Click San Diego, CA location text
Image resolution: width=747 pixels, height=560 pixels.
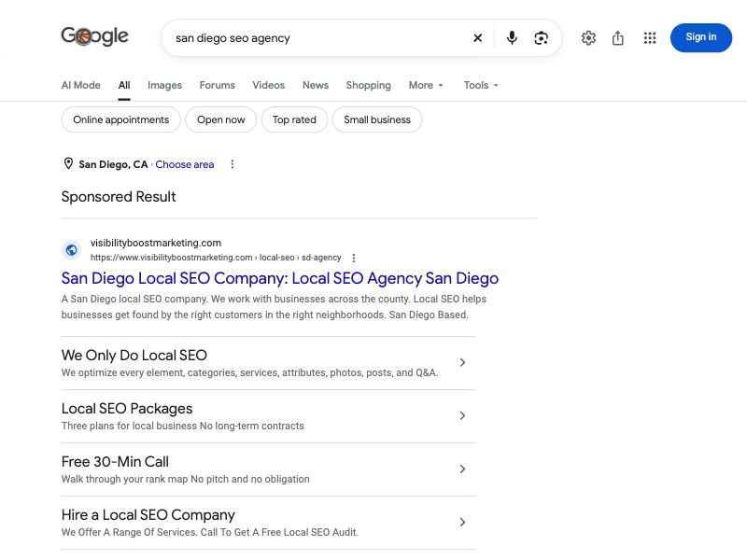coord(113,164)
